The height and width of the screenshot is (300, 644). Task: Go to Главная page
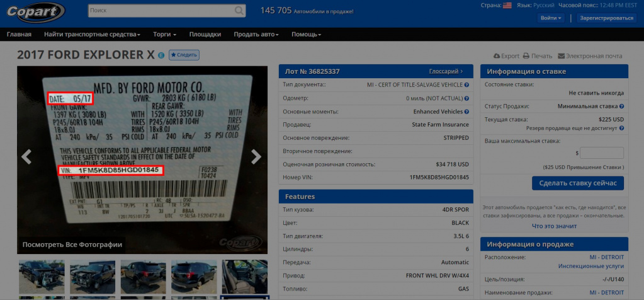coord(19,35)
